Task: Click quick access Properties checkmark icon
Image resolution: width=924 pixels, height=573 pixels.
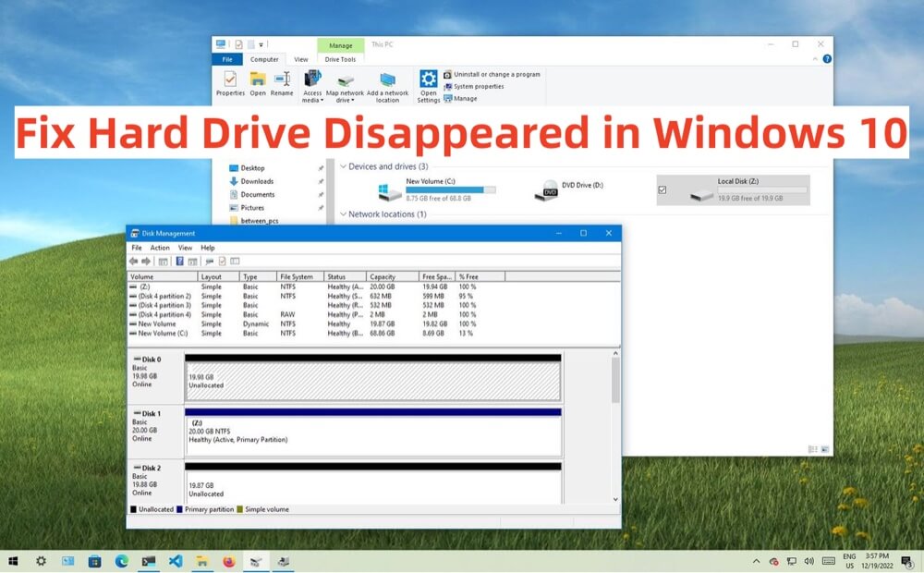Action: click(x=238, y=44)
